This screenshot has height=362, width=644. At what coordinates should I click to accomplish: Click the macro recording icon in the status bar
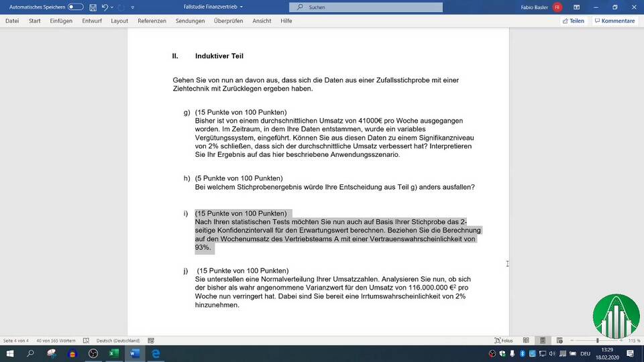[x=151, y=341]
